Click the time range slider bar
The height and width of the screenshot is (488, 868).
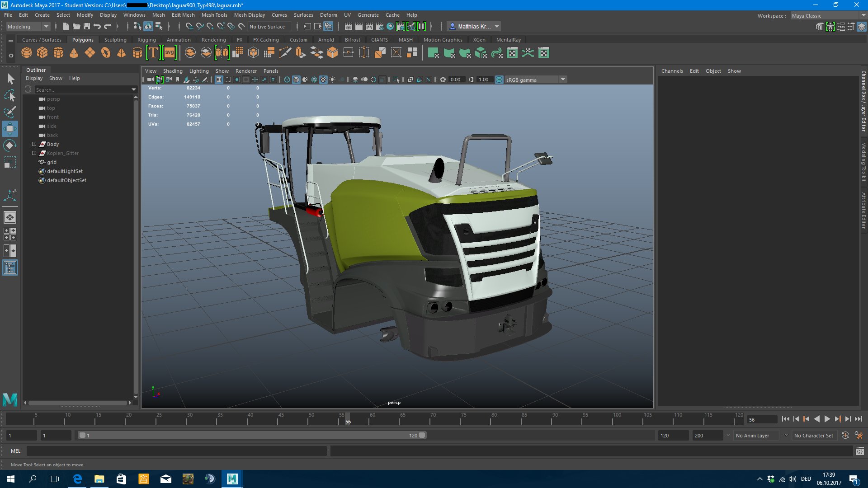coord(251,436)
